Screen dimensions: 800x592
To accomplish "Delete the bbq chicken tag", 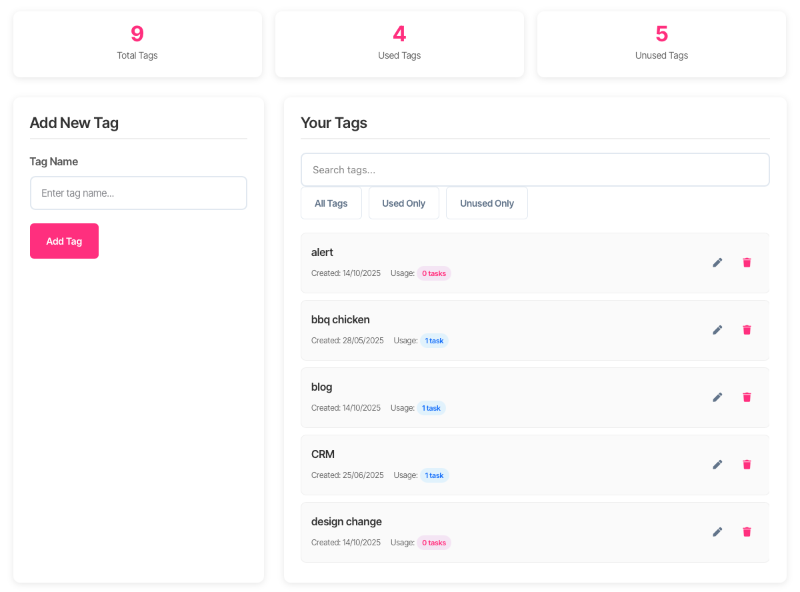I will click(x=746, y=330).
